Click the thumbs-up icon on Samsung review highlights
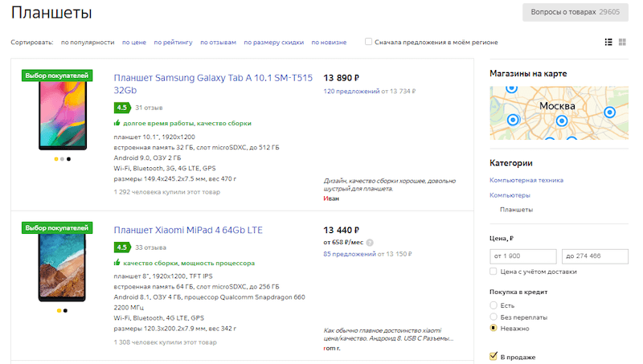 pos(117,124)
